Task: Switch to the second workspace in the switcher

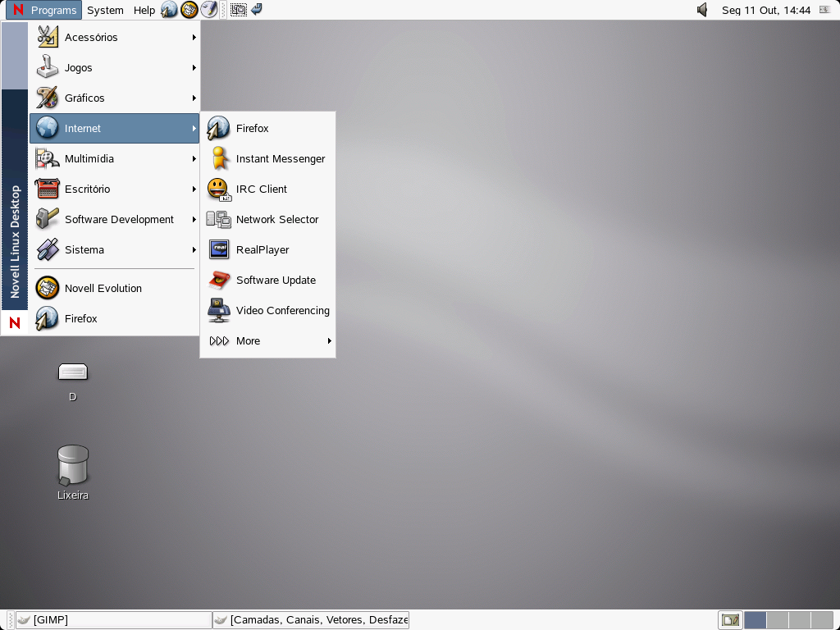Action: 778,619
